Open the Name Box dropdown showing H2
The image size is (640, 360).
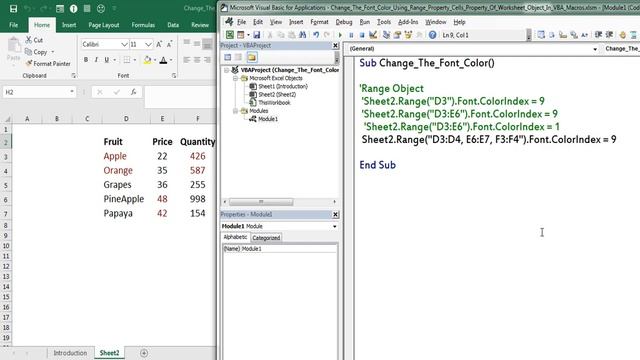(72, 92)
